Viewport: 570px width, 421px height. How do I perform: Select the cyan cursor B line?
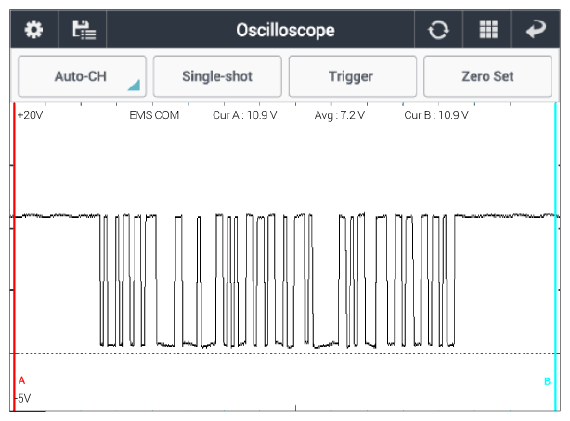tap(555, 257)
